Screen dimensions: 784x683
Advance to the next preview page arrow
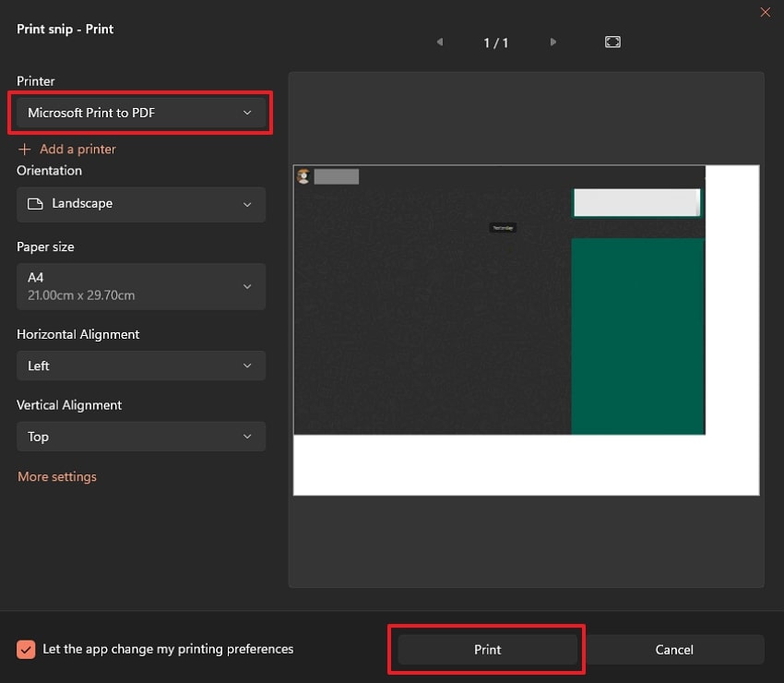click(x=553, y=42)
